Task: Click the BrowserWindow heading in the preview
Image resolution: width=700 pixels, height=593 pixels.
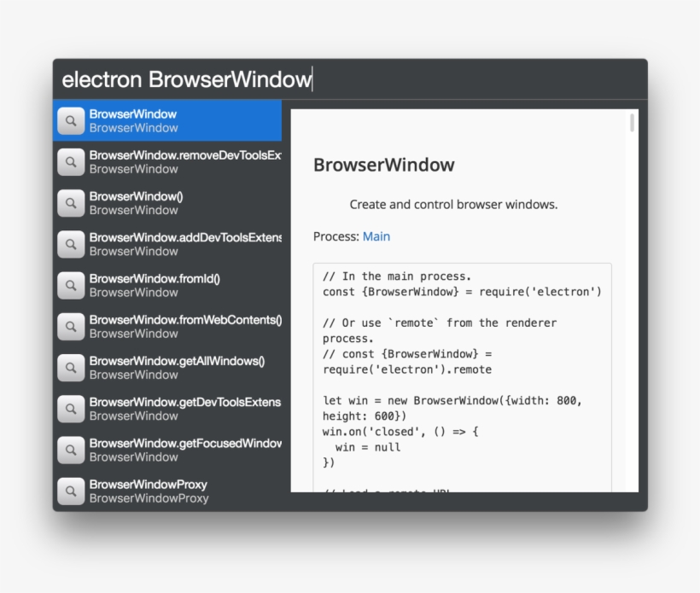Action: [383, 165]
